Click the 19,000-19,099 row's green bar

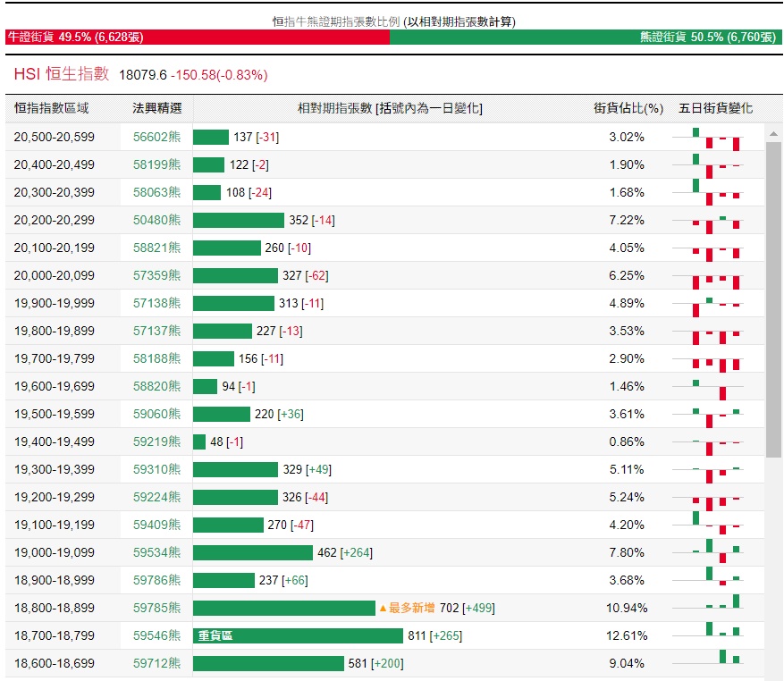(253, 552)
